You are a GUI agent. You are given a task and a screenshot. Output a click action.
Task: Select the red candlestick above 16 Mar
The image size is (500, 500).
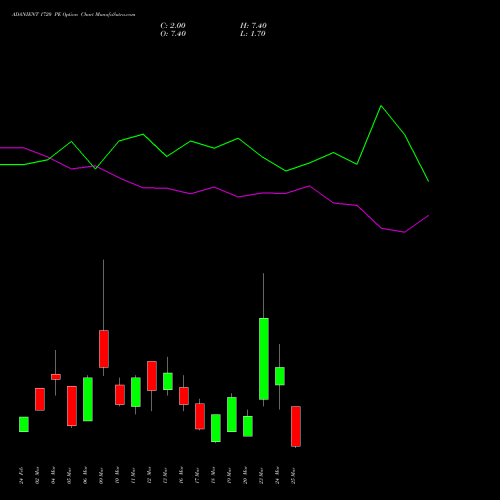click(184, 396)
